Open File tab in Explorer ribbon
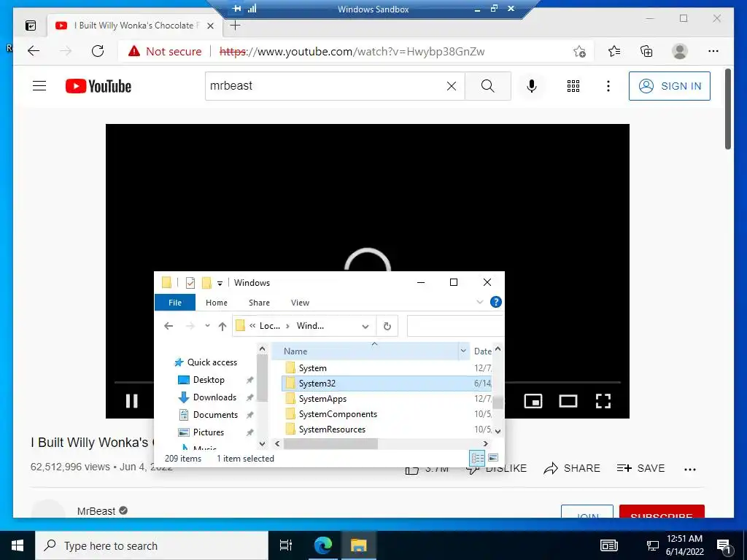 pyautogui.click(x=175, y=303)
